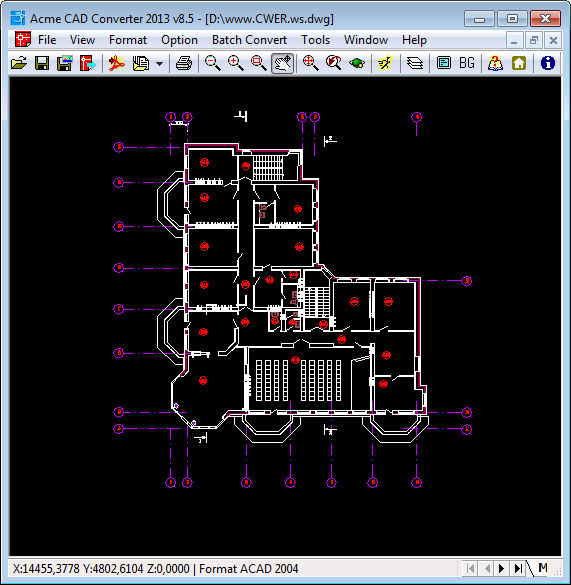The image size is (571, 585).
Task: Minimize the inner document window
Action: click(x=514, y=40)
